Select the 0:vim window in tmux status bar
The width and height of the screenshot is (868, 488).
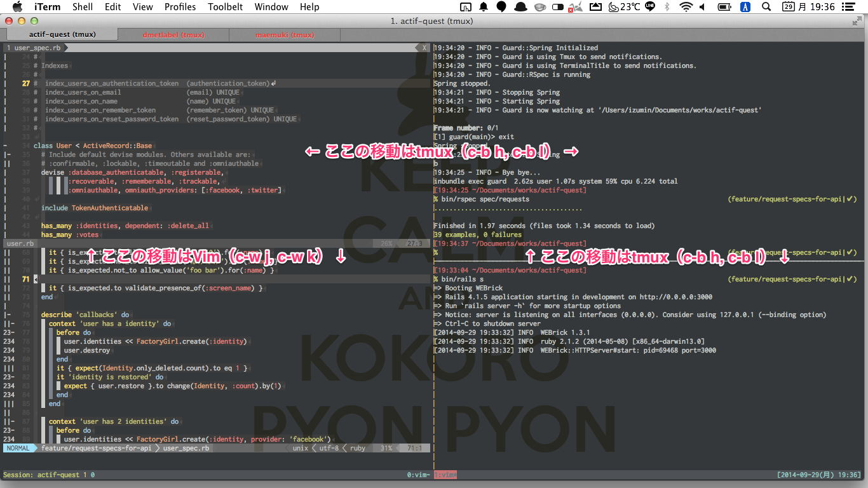[419, 474]
